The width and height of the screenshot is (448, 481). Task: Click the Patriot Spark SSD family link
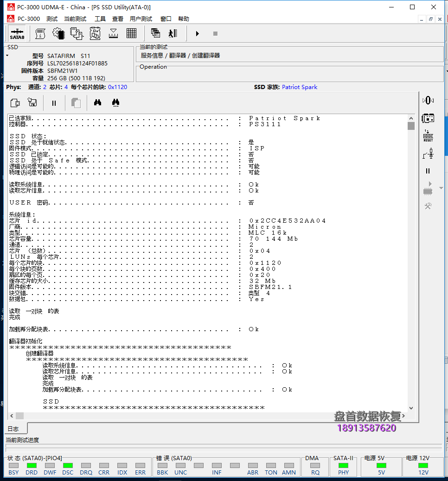[x=299, y=87]
